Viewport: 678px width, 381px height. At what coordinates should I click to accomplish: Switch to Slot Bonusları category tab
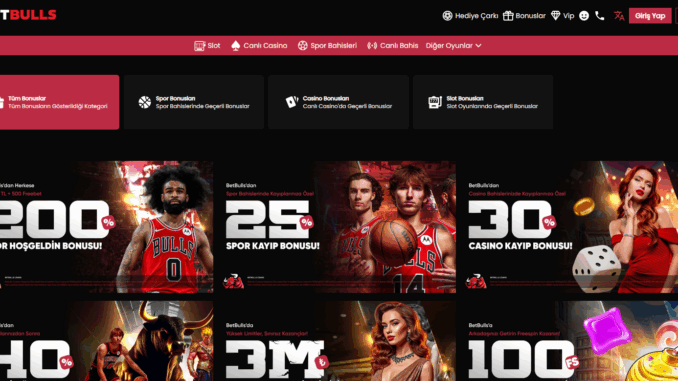coord(483,102)
